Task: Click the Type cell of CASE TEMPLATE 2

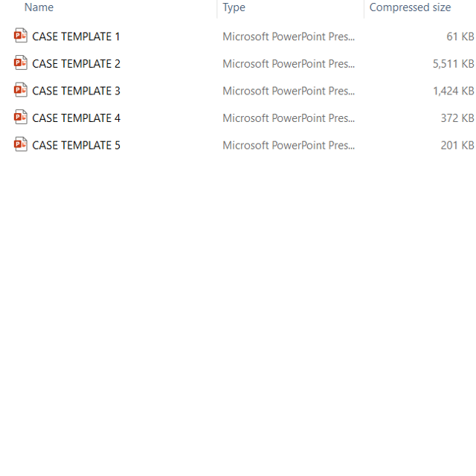Action: coord(289,64)
